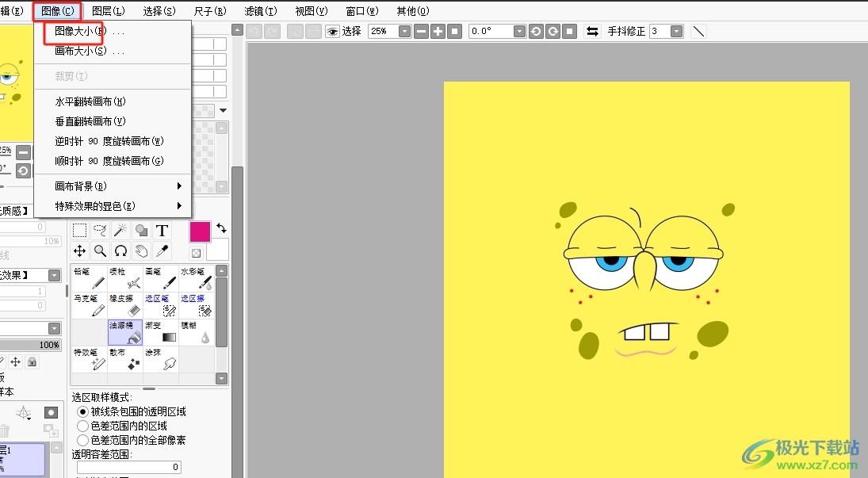
Task: Rotate canvas counterclockwise from toolbar
Action: [x=535, y=32]
